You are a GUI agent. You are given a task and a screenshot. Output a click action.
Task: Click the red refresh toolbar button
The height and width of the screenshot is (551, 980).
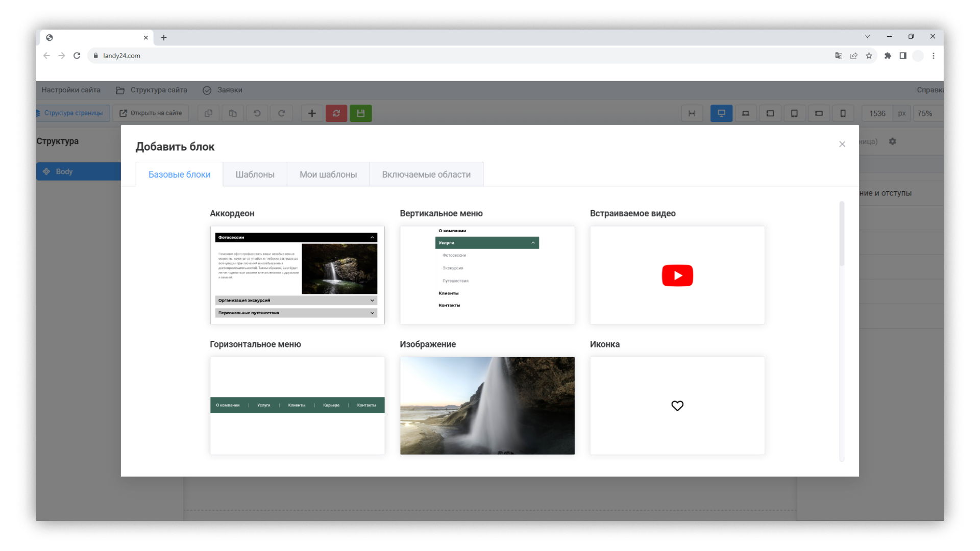tap(336, 113)
